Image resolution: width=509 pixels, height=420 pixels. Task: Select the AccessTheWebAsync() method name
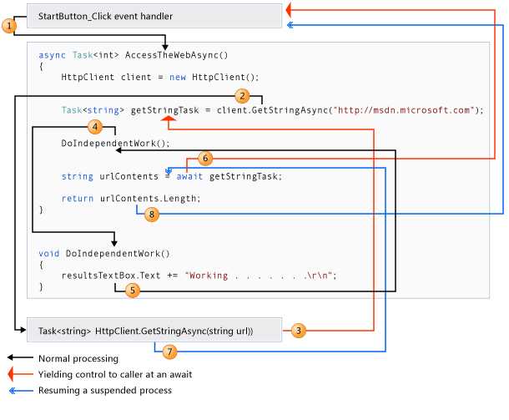(x=177, y=55)
